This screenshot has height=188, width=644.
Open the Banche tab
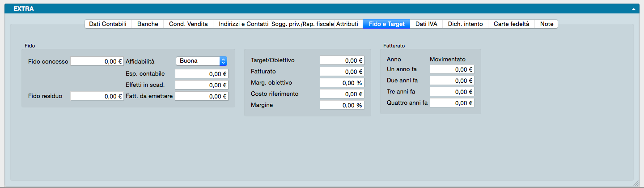148,24
